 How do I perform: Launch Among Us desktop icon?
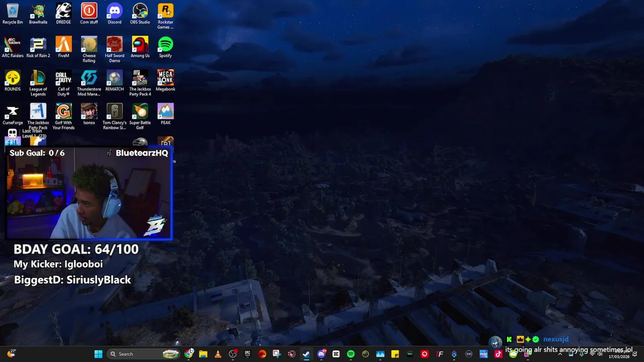[x=140, y=47]
